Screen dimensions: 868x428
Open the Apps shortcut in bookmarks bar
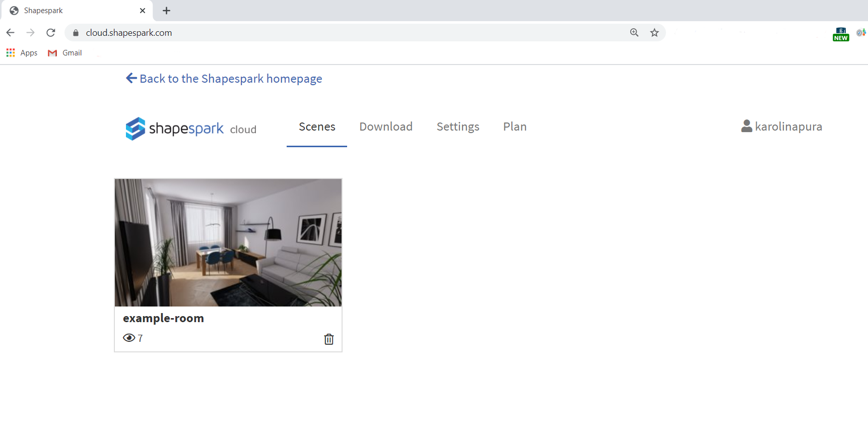coord(22,53)
